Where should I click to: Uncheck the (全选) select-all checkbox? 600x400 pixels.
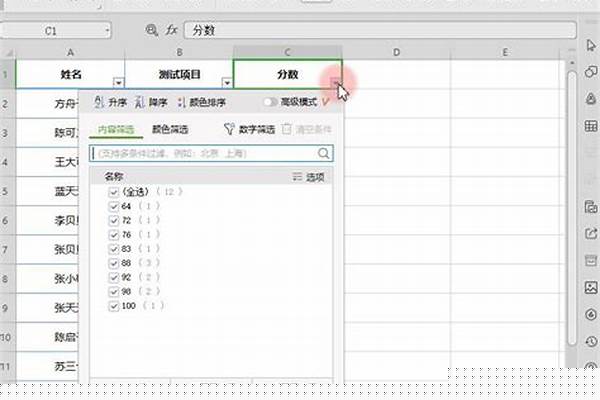[x=114, y=192]
